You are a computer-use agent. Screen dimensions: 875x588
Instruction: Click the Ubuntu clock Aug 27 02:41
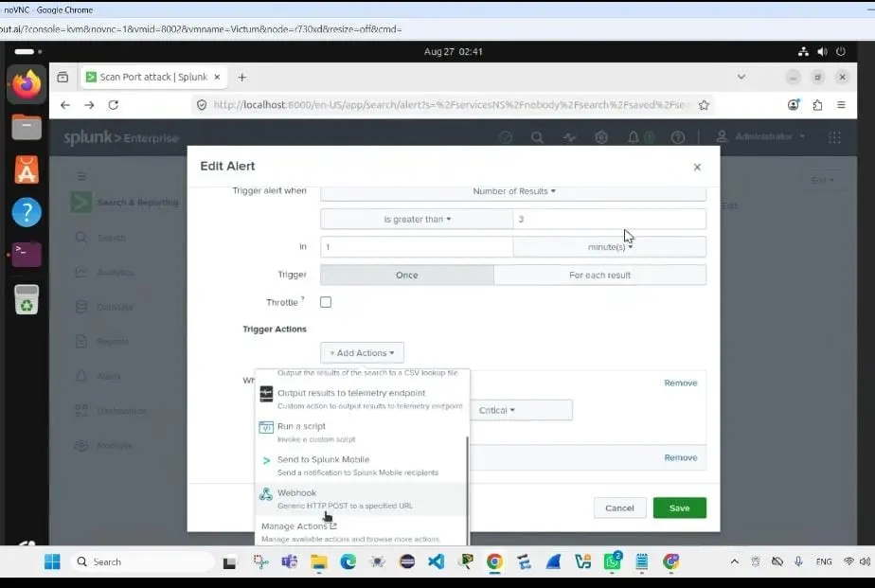(453, 51)
